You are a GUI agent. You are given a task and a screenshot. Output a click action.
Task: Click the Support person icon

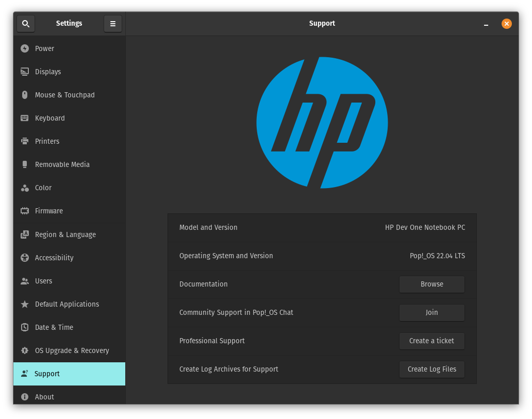(24, 374)
